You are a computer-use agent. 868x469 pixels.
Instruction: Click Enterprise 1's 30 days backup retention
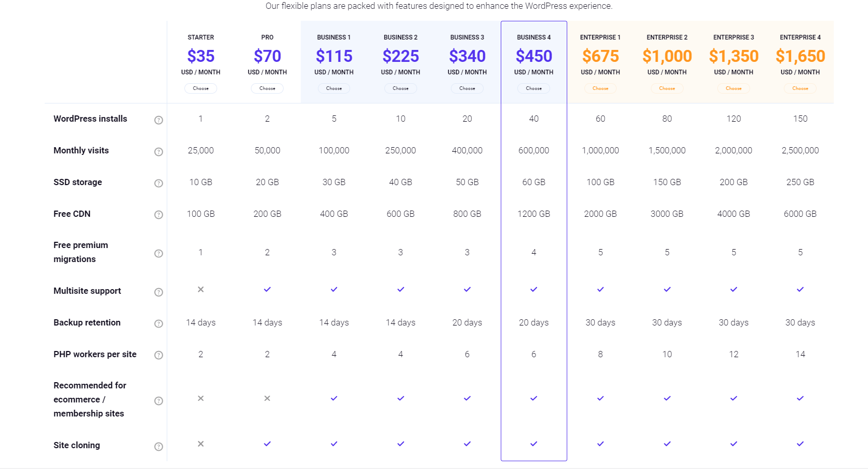600,322
